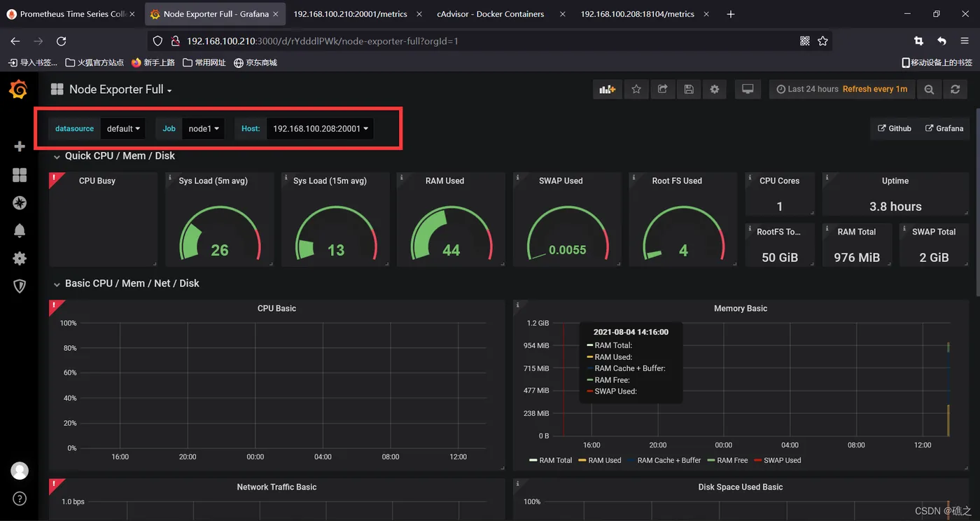Click the browser address bar URL

tap(322, 41)
